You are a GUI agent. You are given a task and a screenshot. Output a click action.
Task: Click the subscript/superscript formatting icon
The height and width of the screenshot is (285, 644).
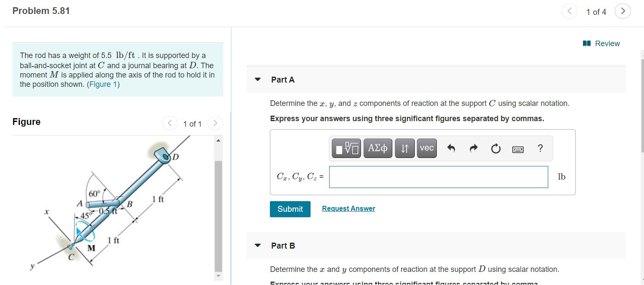[404, 148]
